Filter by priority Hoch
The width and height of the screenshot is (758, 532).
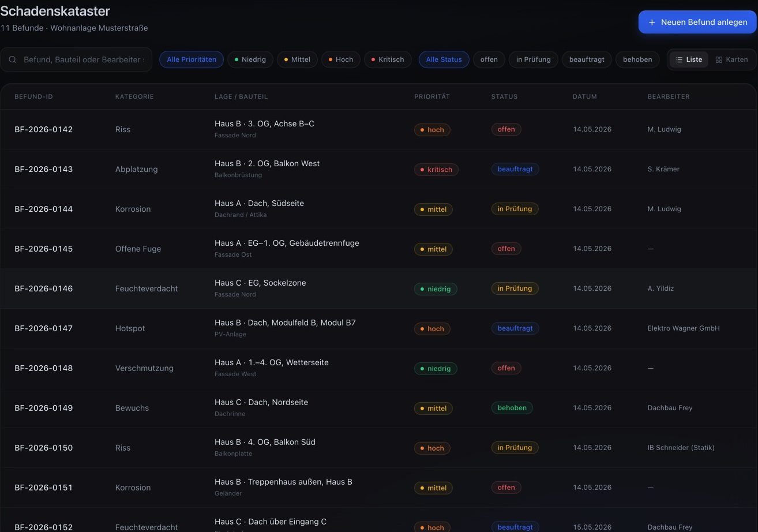click(x=341, y=59)
